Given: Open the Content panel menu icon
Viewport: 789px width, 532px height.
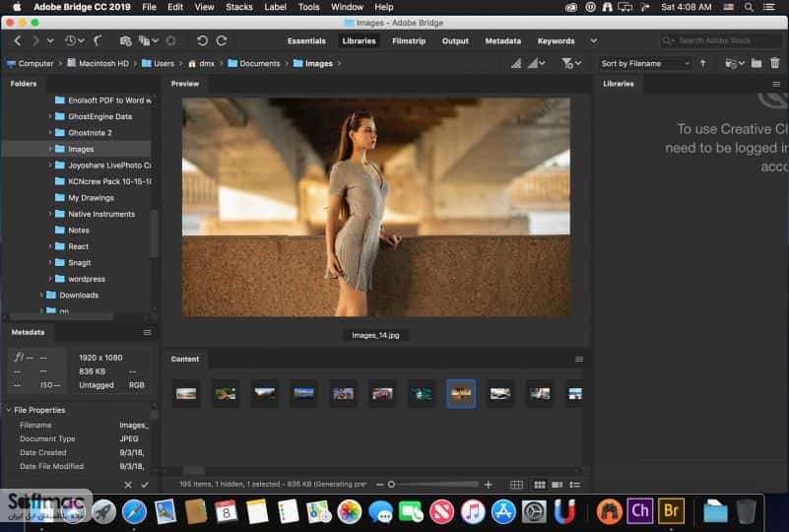Looking at the screenshot, I should [579, 359].
